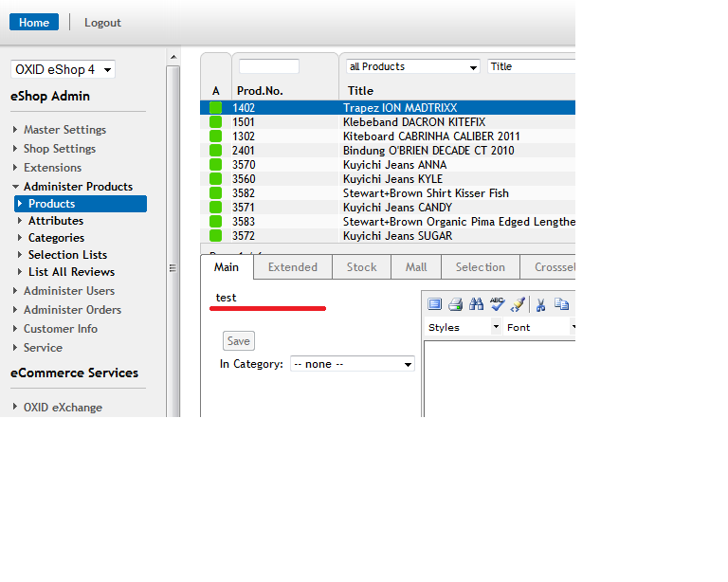Open the In Category dropdown
728x582 pixels.
point(353,364)
